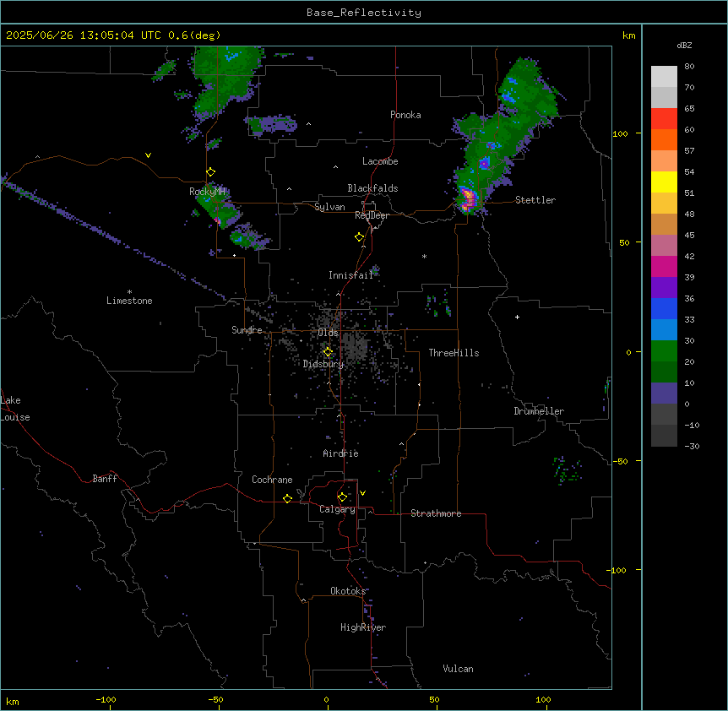Click the red 60-65 dBZ legend swatch

pyautogui.click(x=664, y=118)
